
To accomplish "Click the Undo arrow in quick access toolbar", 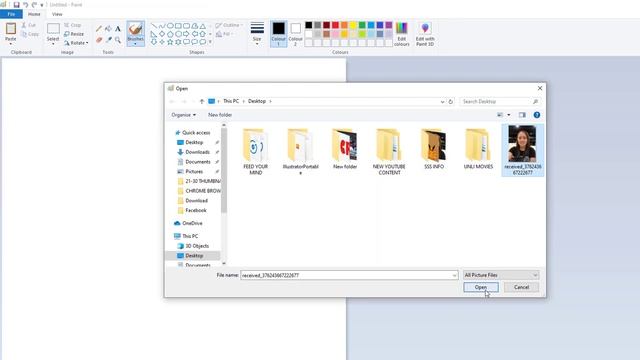I will (x=25, y=4).
